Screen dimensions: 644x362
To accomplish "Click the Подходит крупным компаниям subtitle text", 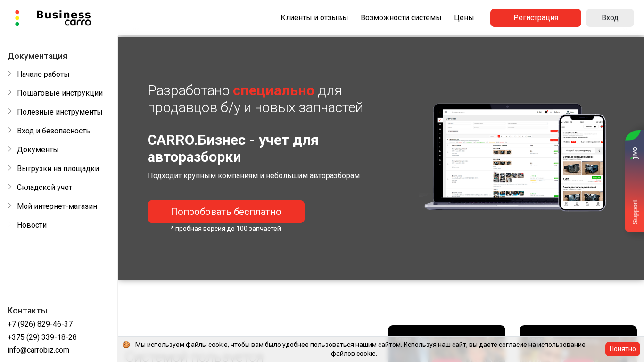I will point(254,175).
